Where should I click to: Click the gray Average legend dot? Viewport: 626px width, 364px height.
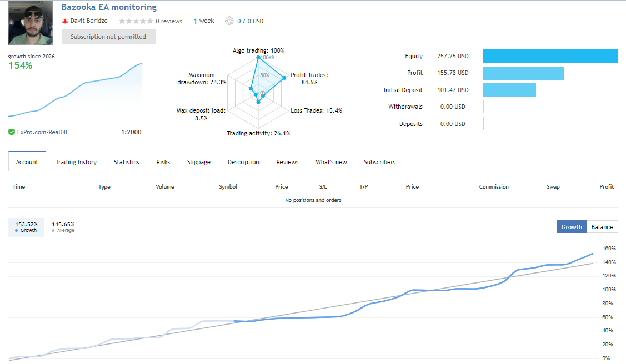click(53, 230)
